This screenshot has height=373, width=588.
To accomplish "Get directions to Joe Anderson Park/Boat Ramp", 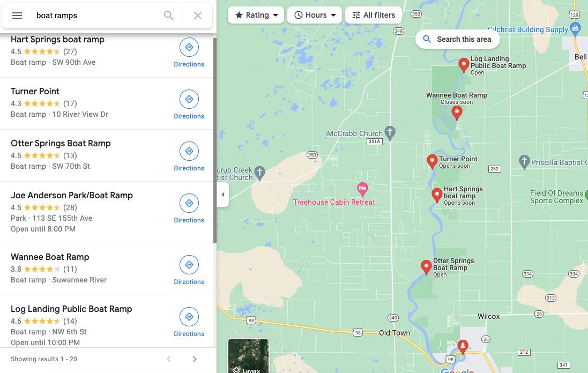I will pos(189,209).
